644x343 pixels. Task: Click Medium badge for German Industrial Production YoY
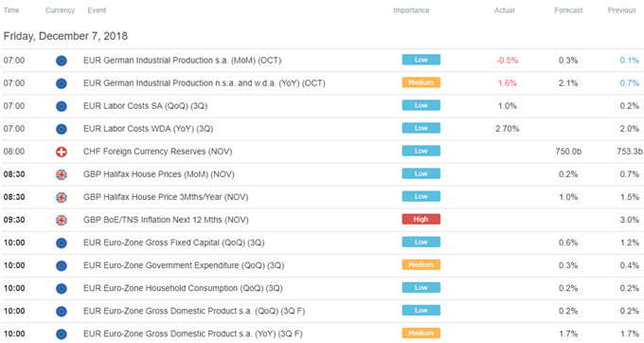point(421,82)
